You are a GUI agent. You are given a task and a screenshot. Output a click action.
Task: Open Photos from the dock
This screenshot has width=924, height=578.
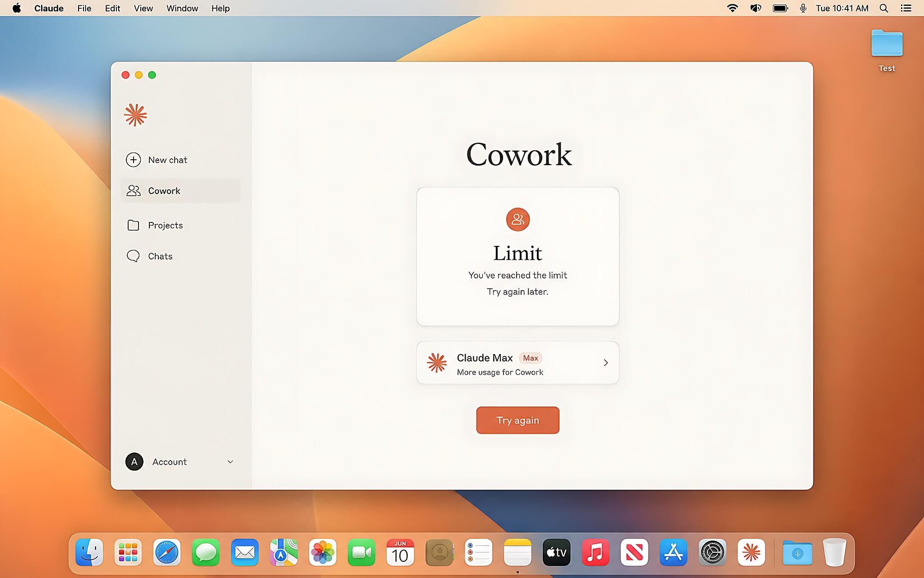tap(323, 552)
